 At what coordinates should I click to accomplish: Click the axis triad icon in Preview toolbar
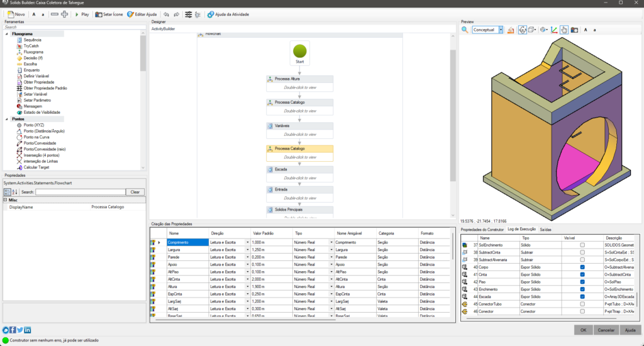(x=554, y=30)
